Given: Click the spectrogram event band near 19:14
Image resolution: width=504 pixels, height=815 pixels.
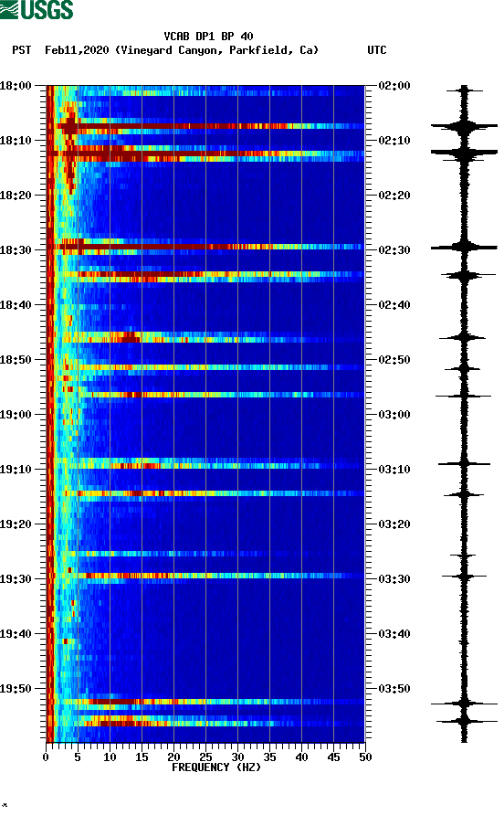Looking at the screenshot, I should (x=205, y=493).
